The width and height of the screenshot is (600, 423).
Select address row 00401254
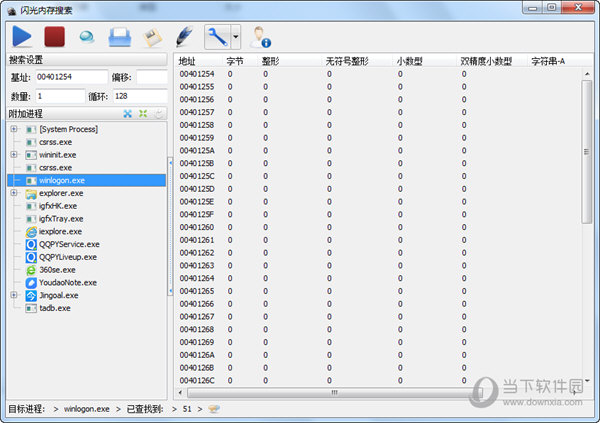pos(379,74)
